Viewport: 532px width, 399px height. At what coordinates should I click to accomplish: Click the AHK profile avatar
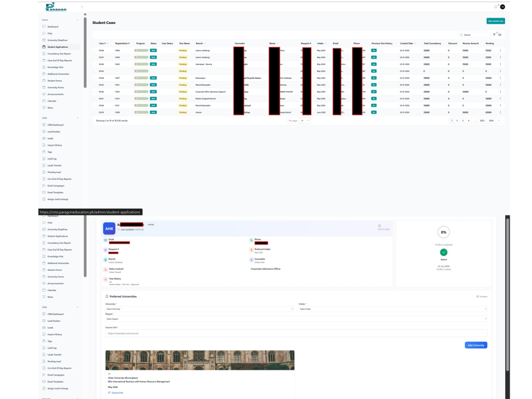[x=109, y=228]
